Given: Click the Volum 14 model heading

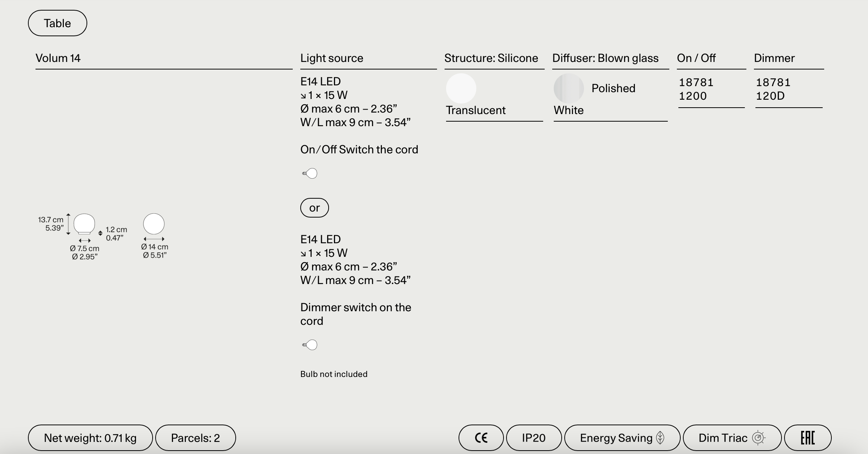Looking at the screenshot, I should point(58,58).
